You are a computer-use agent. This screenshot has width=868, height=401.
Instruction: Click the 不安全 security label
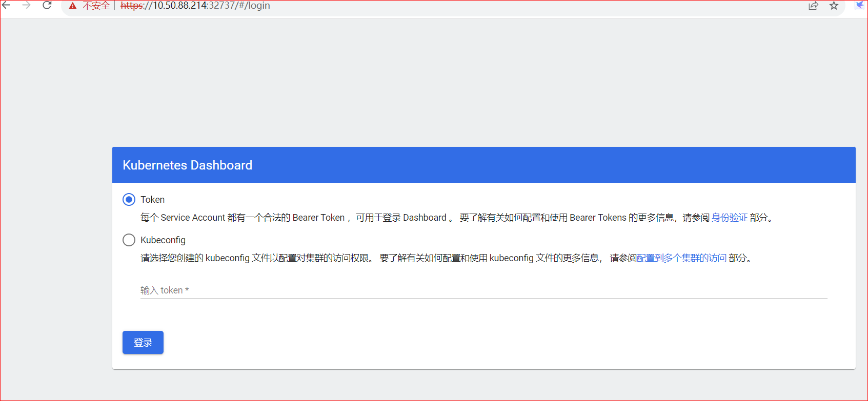point(96,6)
